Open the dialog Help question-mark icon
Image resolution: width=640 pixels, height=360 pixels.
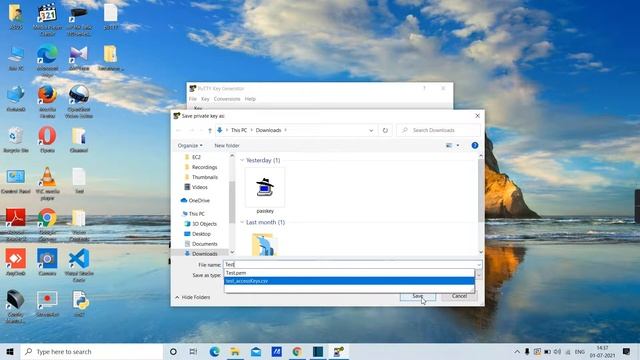click(x=475, y=145)
